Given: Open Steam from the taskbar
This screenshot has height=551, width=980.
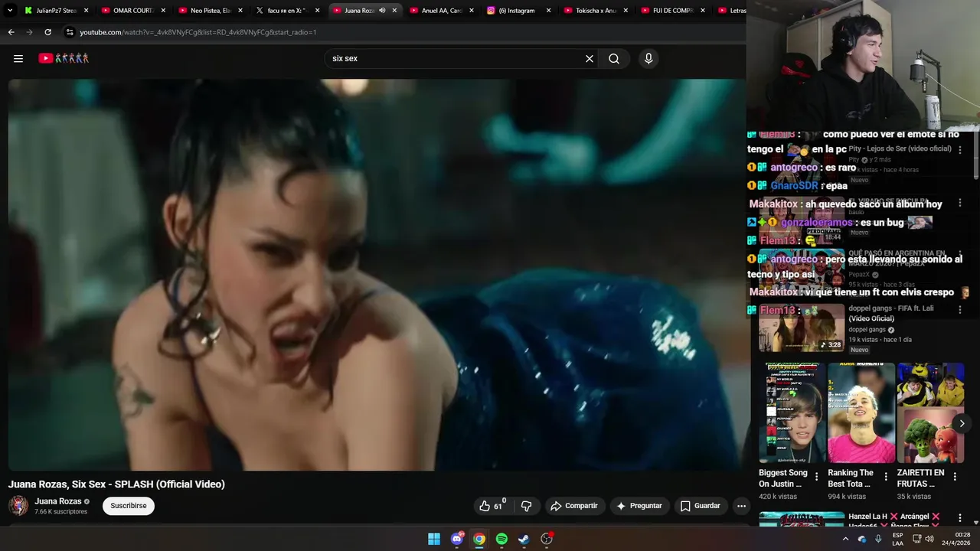Looking at the screenshot, I should pos(524,539).
